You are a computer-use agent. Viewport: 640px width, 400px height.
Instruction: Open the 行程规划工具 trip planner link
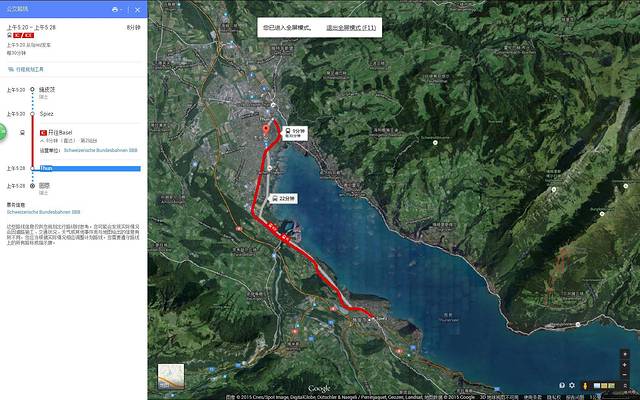point(31,69)
